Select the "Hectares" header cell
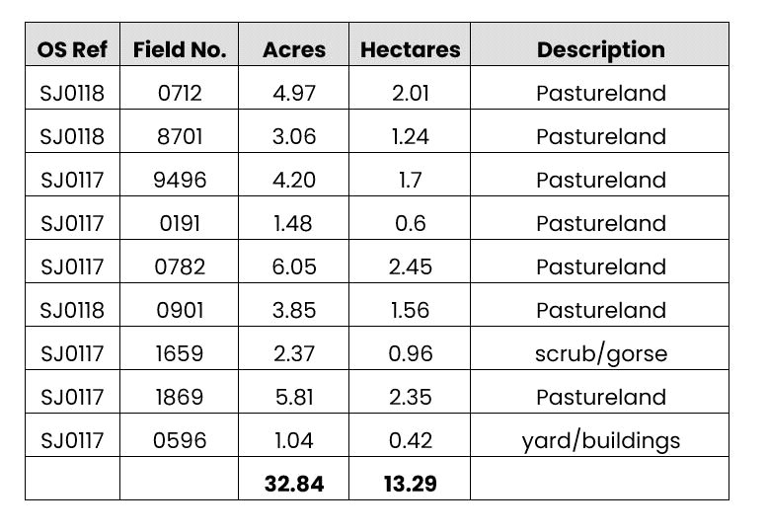767x532 pixels. (x=410, y=49)
